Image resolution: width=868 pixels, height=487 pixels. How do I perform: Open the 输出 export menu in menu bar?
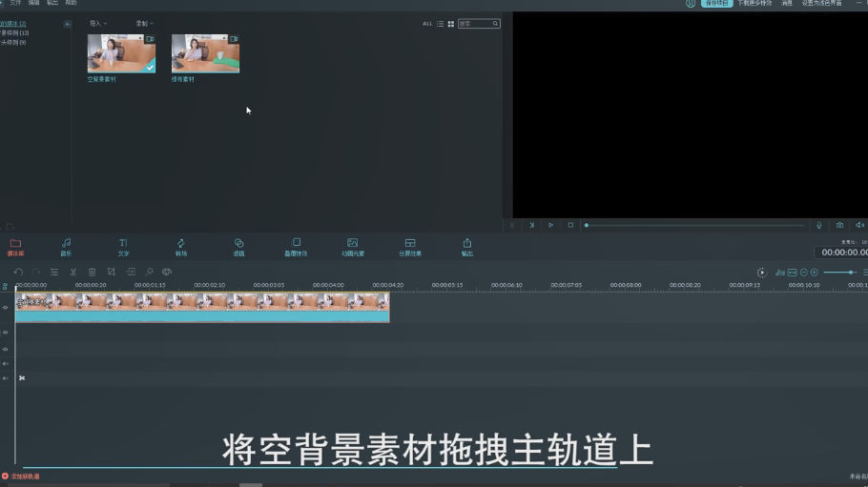pyautogui.click(x=52, y=3)
